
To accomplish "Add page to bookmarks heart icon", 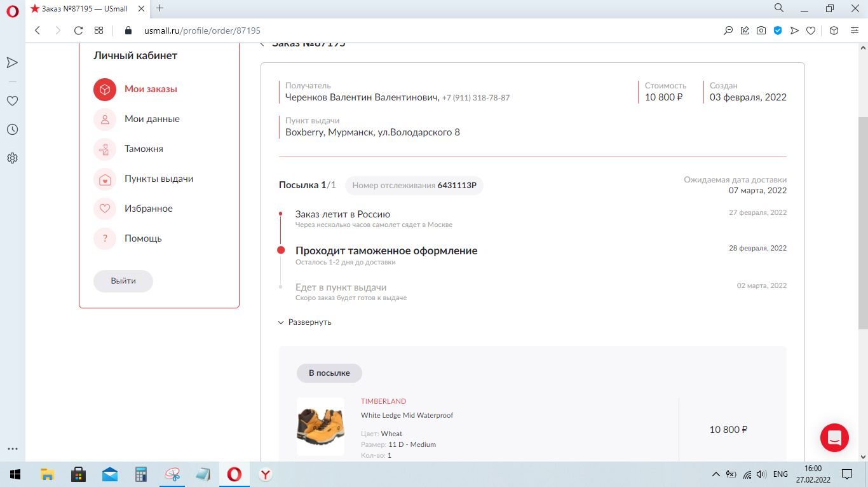I will [x=811, y=31].
